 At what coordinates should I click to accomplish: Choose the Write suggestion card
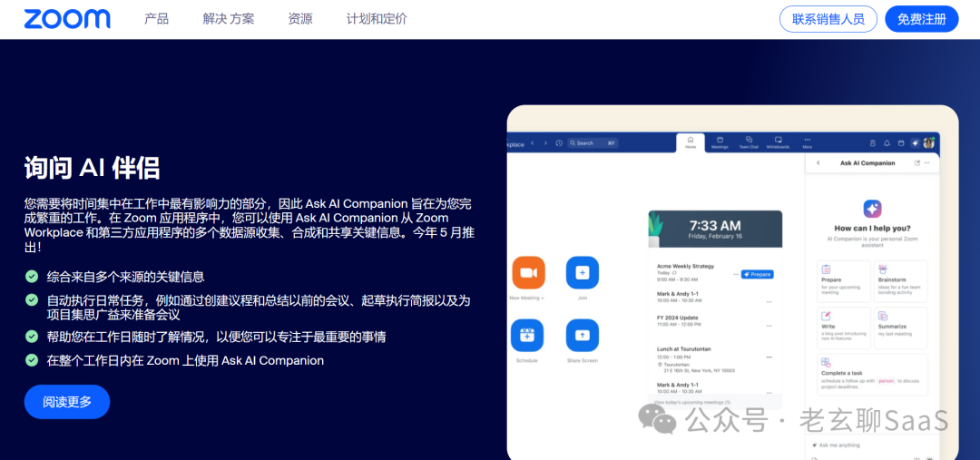(843, 328)
